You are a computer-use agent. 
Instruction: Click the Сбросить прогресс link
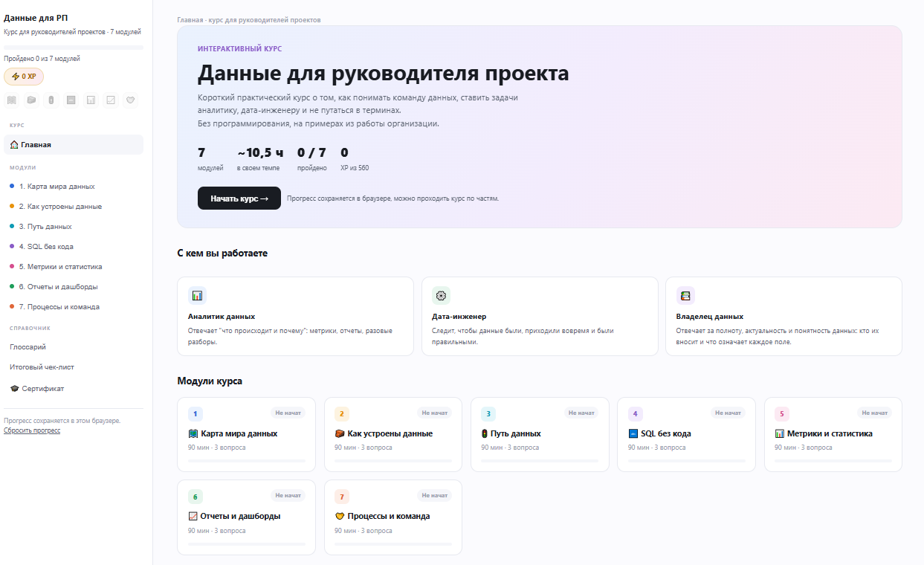[32, 430]
